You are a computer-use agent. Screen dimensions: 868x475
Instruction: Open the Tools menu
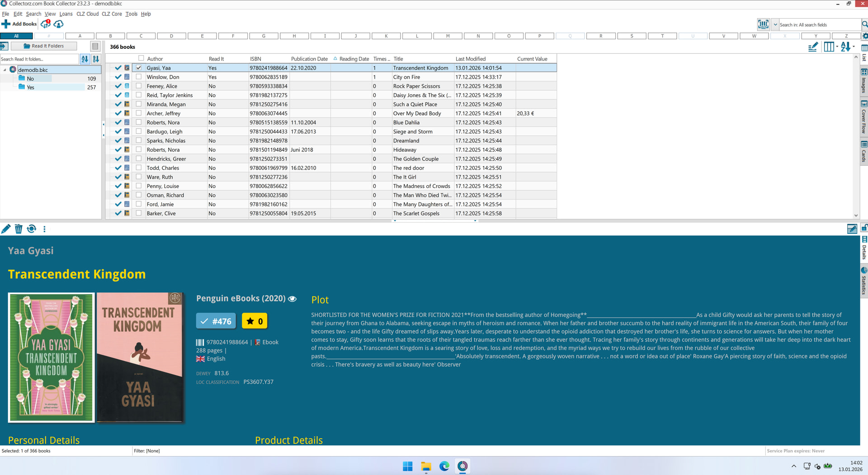pos(131,14)
